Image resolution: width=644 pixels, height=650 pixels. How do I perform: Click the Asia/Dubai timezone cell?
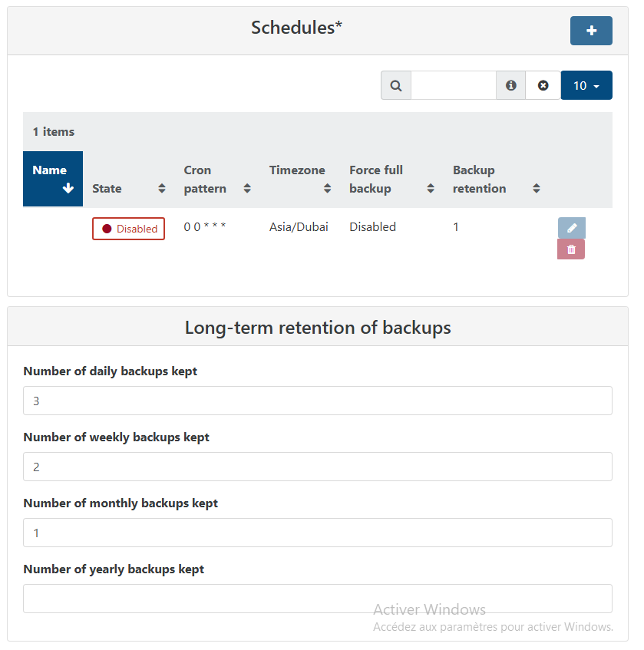(x=299, y=227)
